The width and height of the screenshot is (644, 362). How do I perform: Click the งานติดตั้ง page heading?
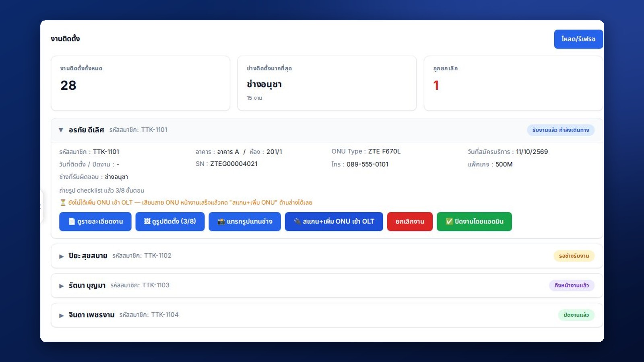[x=65, y=39]
